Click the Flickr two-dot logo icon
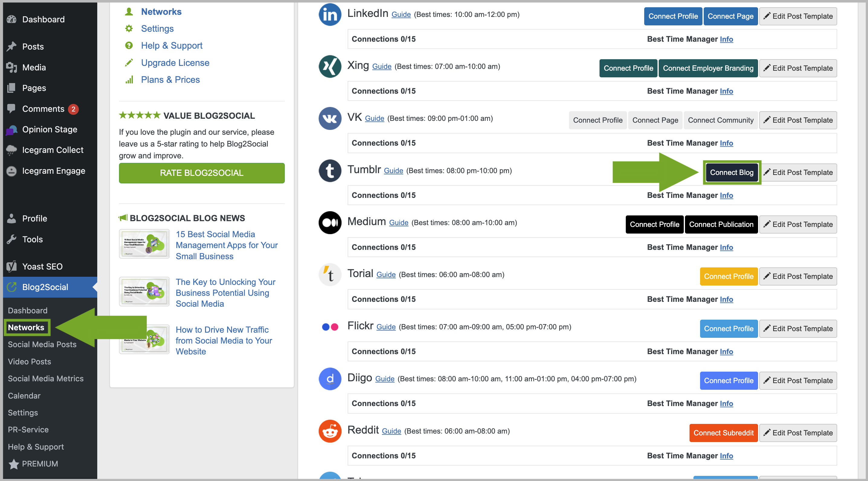 (330, 327)
